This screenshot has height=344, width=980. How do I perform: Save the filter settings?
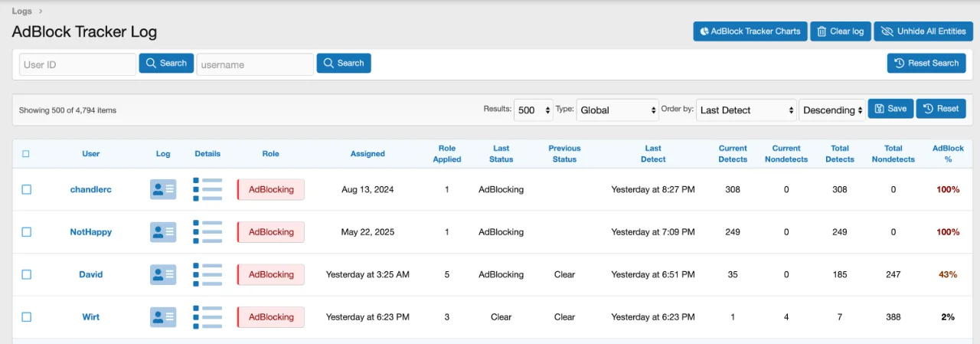[890, 109]
